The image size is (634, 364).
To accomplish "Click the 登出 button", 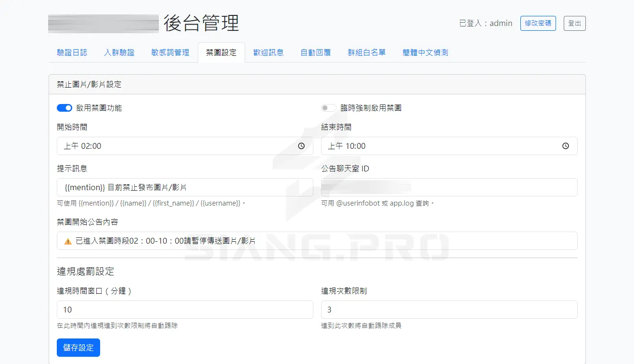I will pos(574,23).
